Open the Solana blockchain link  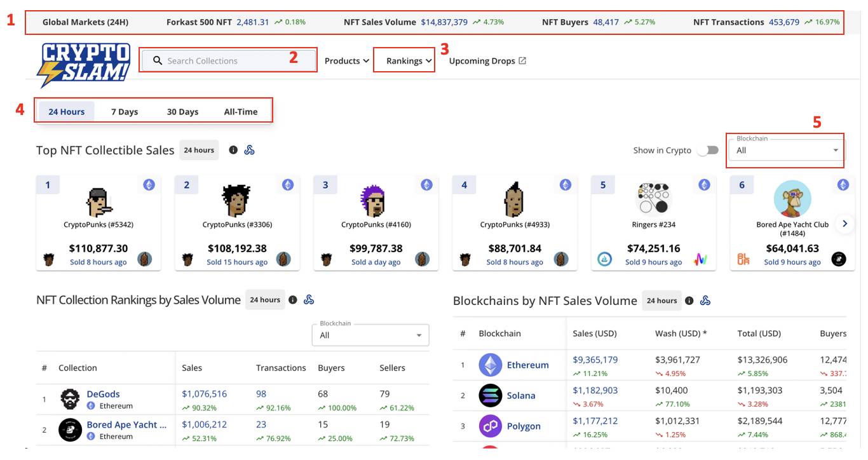pyautogui.click(x=521, y=395)
